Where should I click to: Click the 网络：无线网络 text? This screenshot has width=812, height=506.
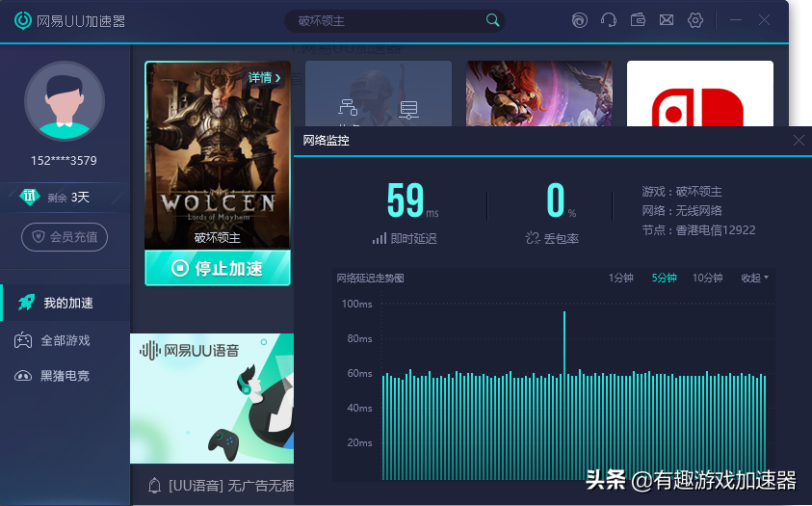682,211
